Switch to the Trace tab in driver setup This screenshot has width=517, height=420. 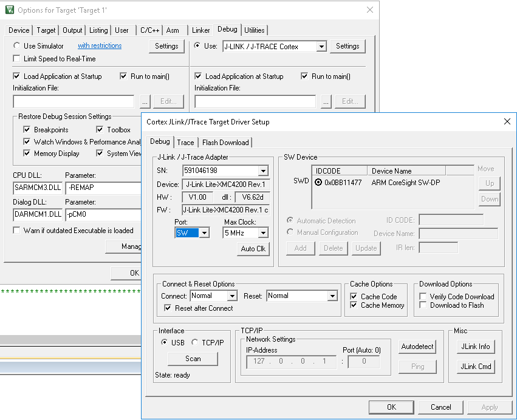185,142
